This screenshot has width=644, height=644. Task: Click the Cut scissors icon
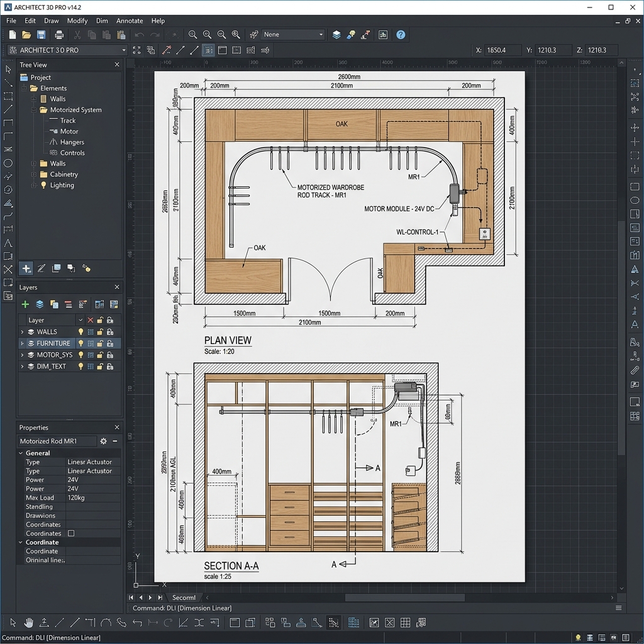[77, 35]
